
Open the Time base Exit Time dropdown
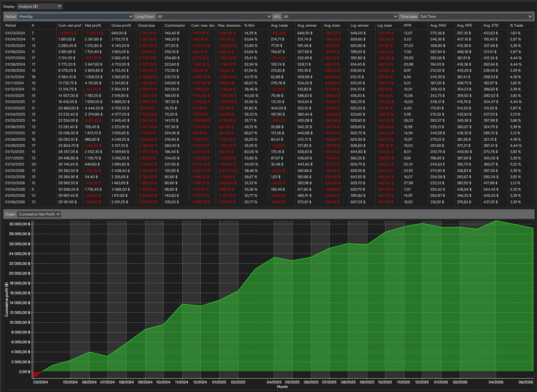[x=476, y=17]
